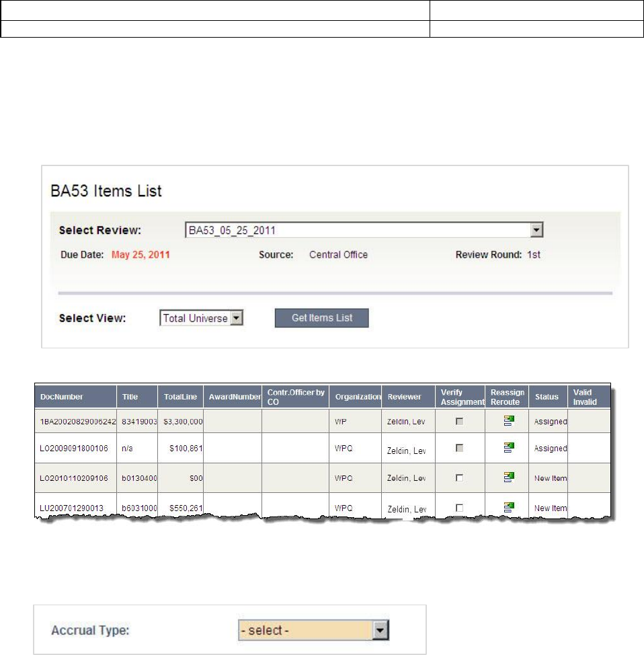644x655 pixels.
Task: Click the Get Items List button
Action: (321, 318)
